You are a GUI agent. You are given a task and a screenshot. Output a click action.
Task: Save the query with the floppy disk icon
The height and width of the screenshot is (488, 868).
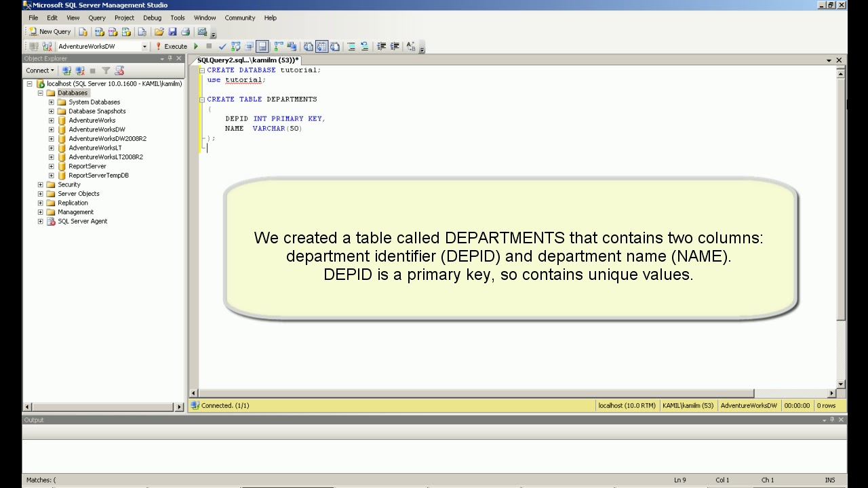click(x=172, y=32)
